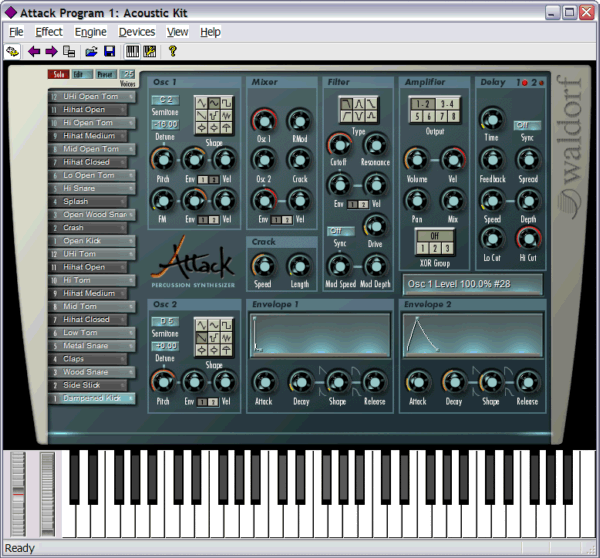Select the Claps instrument

click(x=88, y=359)
